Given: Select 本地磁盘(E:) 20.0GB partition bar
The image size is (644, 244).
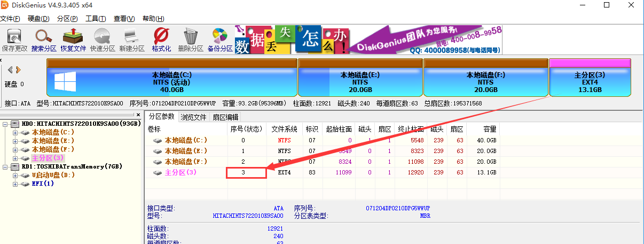Looking at the screenshot, I should (x=360, y=78).
